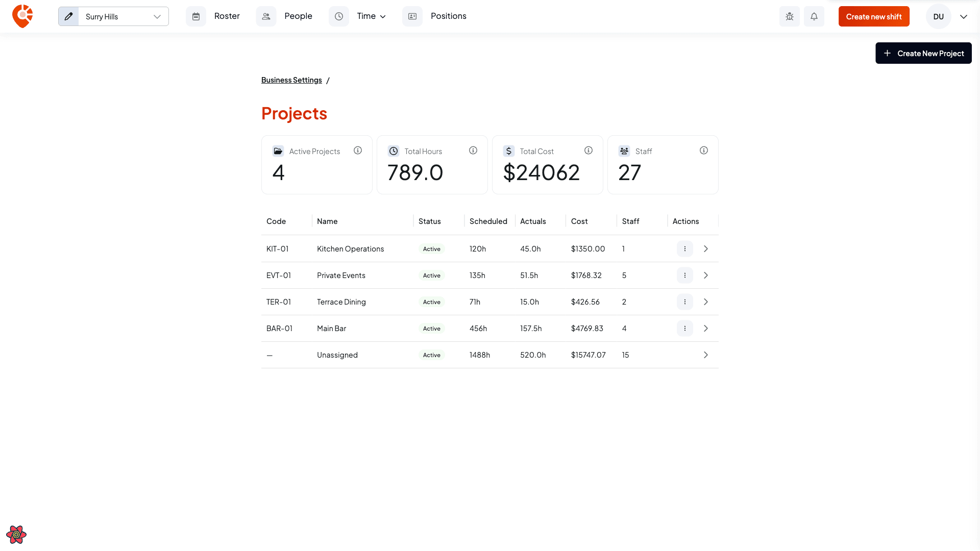The width and height of the screenshot is (980, 551).
Task: Click the Unassigned project name
Action: [x=337, y=355]
